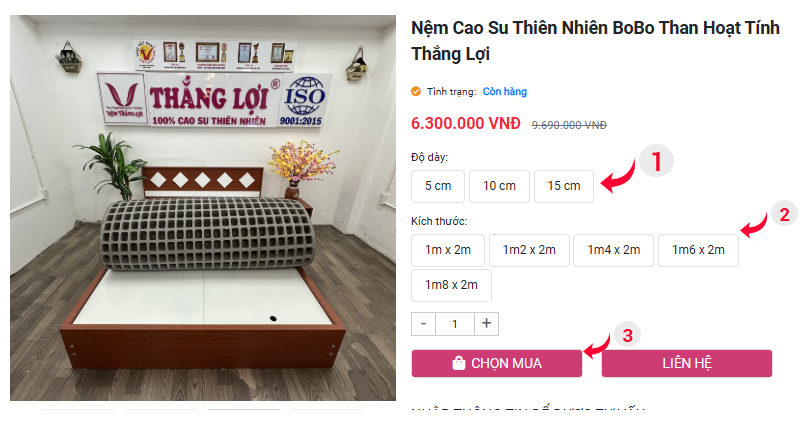Select size 1m x 2m

point(454,250)
